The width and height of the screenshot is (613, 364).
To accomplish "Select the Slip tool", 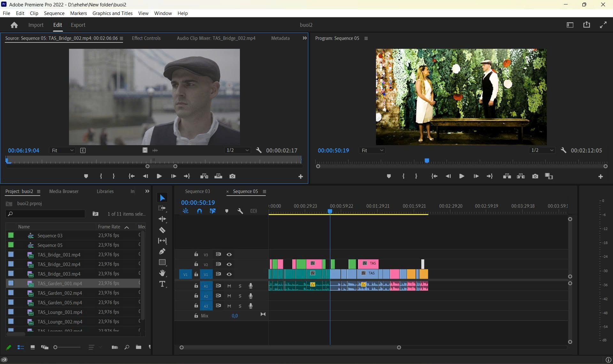I will 162,241.
